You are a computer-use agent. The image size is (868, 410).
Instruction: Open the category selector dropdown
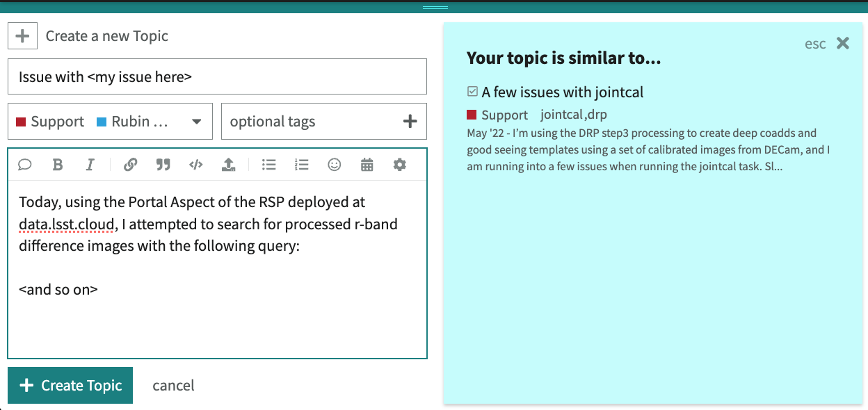pos(196,121)
